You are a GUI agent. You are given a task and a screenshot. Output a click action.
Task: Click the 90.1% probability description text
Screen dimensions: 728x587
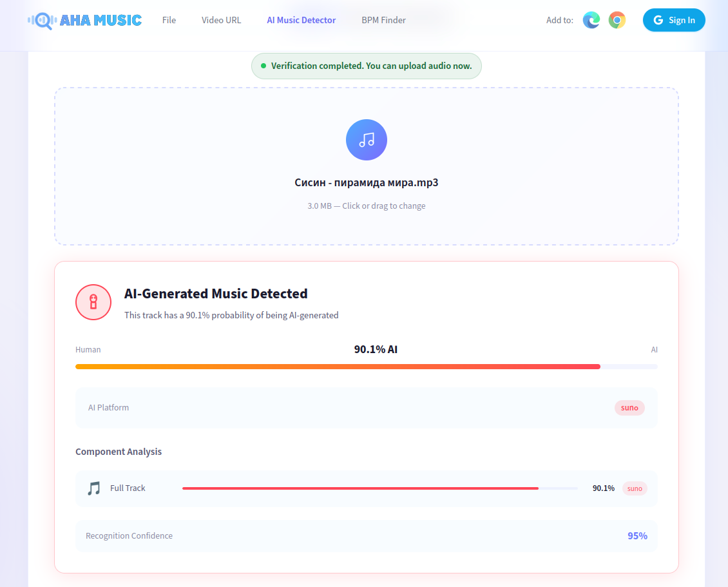click(x=231, y=315)
